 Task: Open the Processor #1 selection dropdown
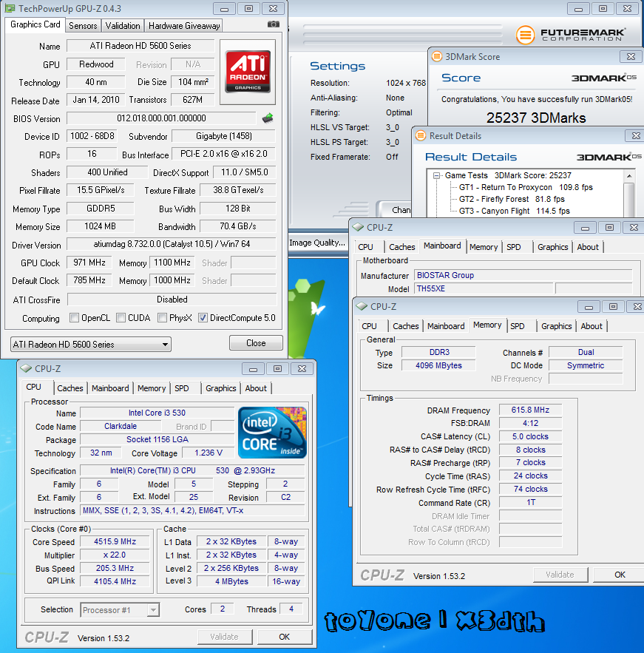click(x=120, y=610)
